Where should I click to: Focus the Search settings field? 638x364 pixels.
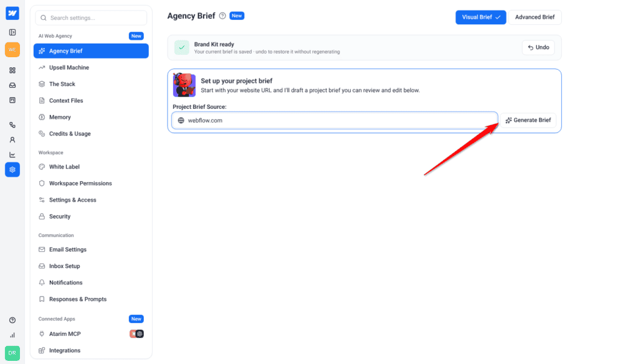click(x=91, y=18)
